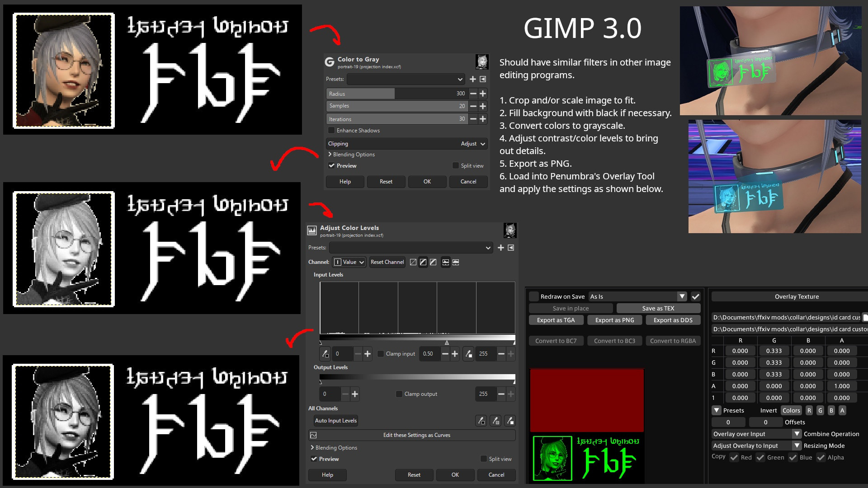Toggle Preview in Color to Gray dialog
The image size is (868, 488).
(x=332, y=166)
